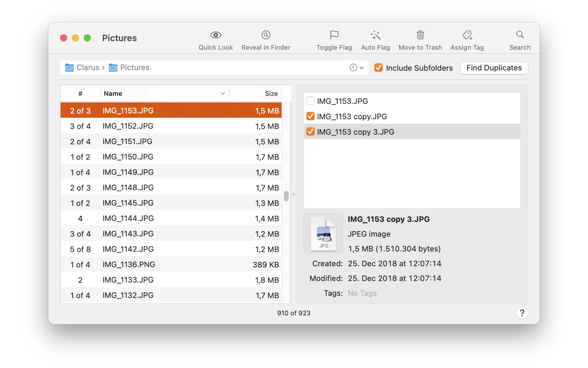Check the IMG_1153.JPG checkbox
Image resolution: width=588 pixels, height=368 pixels.
pos(310,101)
